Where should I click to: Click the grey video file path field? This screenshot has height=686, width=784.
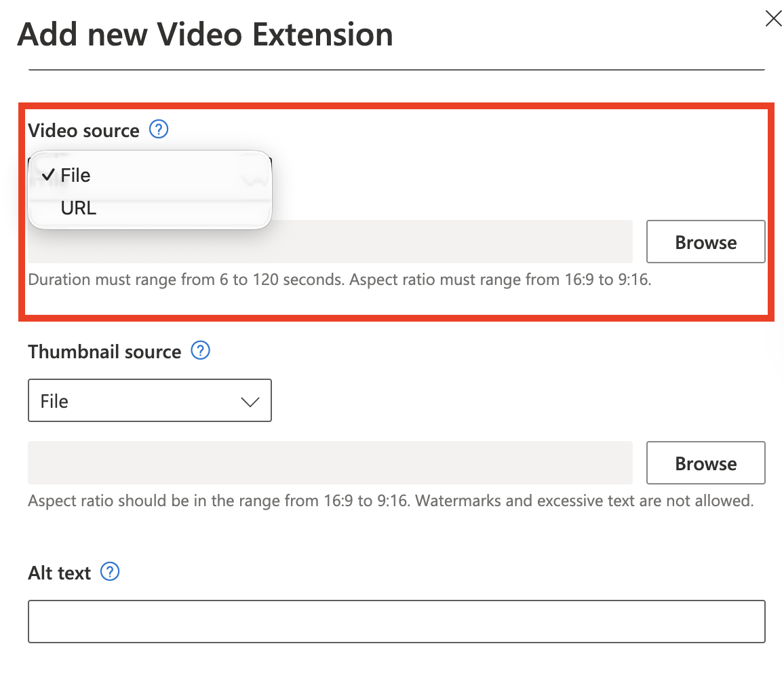point(407,242)
